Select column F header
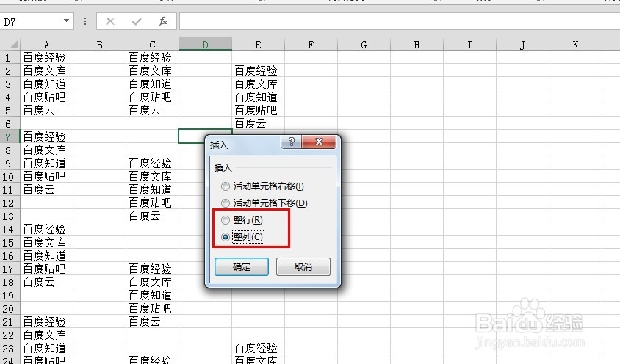 (311, 45)
